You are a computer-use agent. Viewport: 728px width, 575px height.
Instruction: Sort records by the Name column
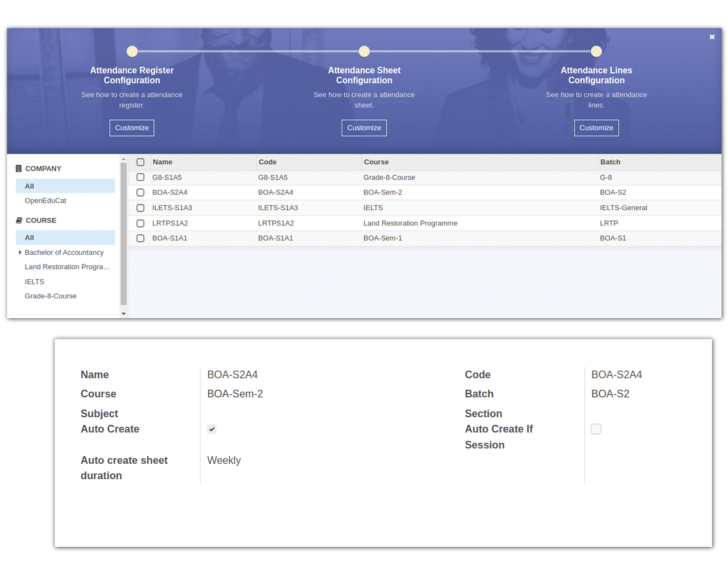tap(163, 162)
